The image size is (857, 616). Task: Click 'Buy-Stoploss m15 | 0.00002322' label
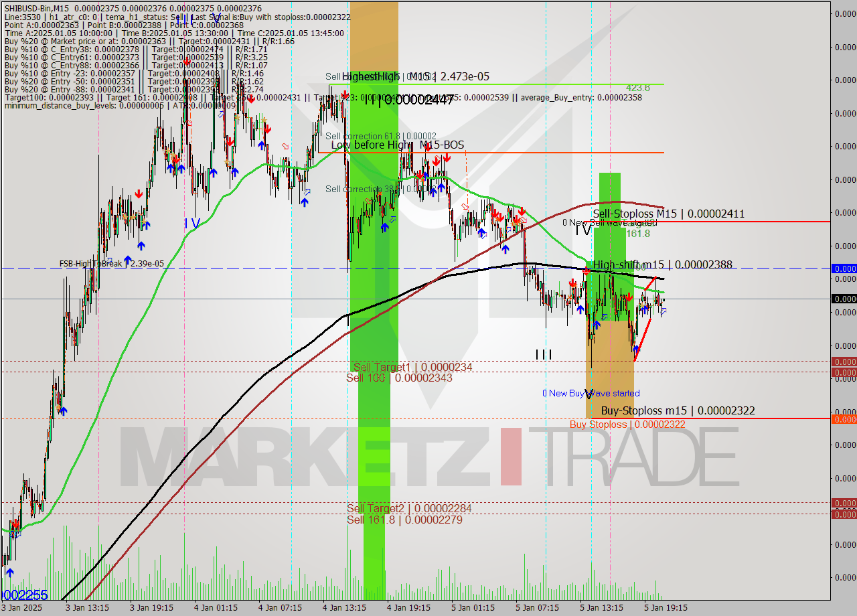[678, 410]
